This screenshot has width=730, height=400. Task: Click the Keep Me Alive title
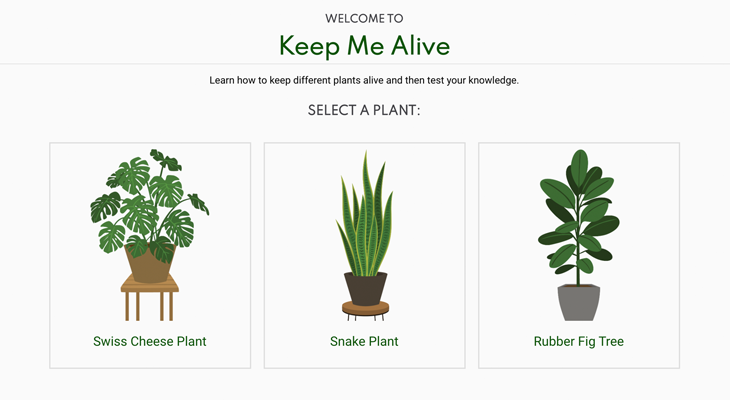[365, 46]
